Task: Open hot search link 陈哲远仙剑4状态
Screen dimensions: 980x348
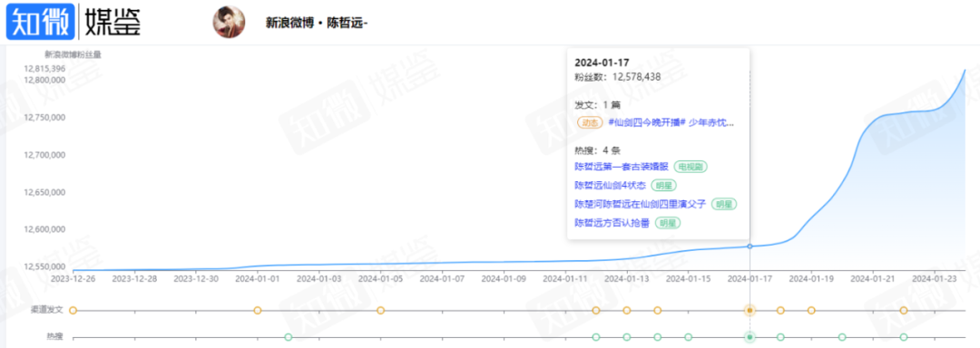Action: click(x=610, y=185)
